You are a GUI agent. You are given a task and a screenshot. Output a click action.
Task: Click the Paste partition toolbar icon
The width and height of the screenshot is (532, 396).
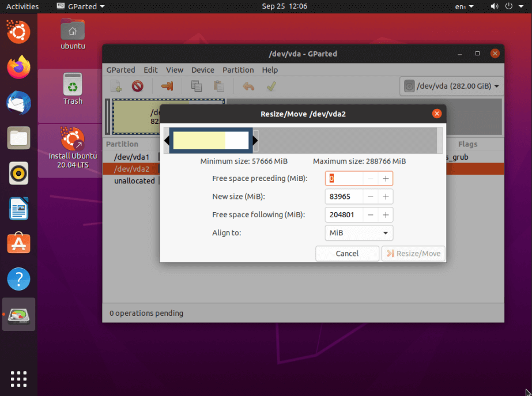click(218, 86)
